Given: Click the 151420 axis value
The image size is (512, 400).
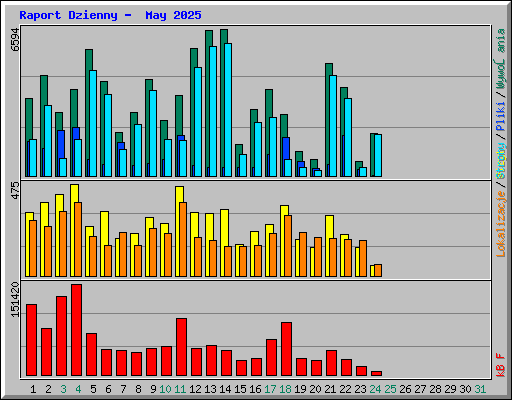Looking at the screenshot, I should 15,300.
